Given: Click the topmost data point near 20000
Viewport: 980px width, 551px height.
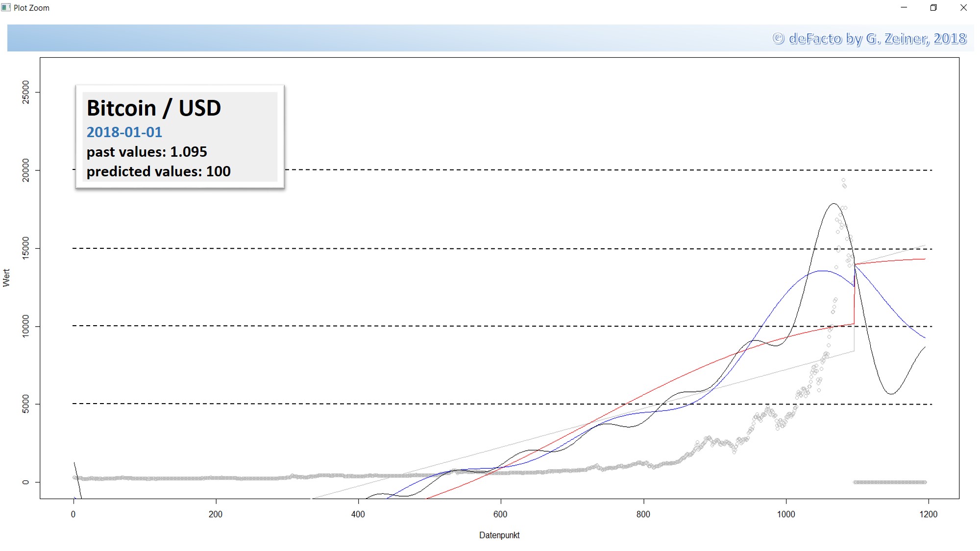Looking at the screenshot, I should coord(843,180).
